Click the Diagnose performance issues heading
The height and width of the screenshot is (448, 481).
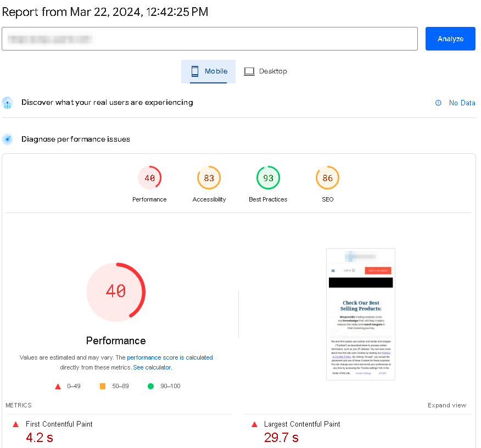click(75, 139)
